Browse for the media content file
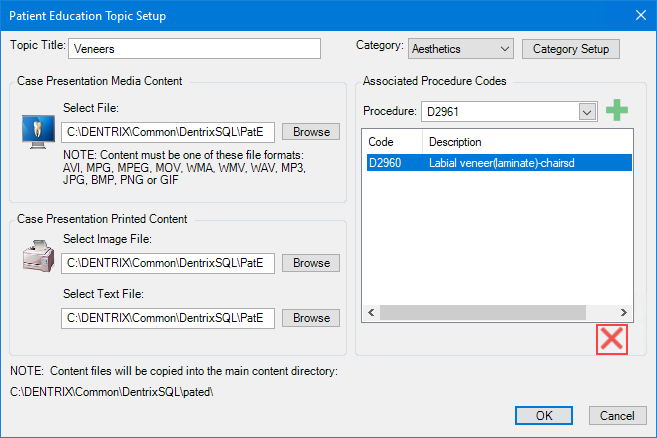 [x=311, y=131]
